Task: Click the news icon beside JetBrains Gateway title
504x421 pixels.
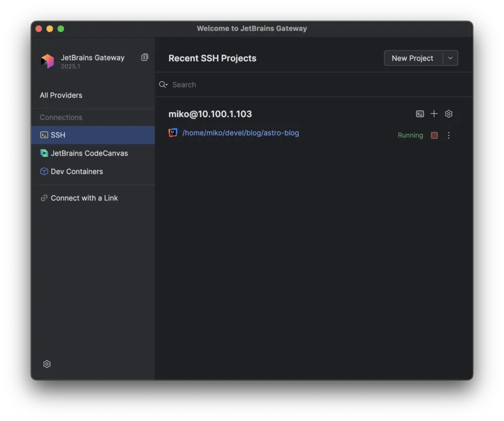Action: (145, 57)
